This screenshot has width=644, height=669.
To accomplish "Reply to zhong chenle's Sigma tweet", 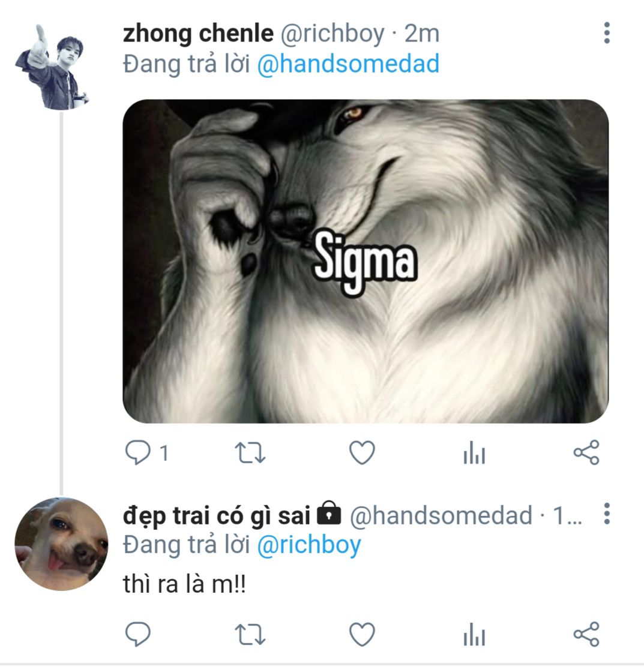I will pos(138,453).
